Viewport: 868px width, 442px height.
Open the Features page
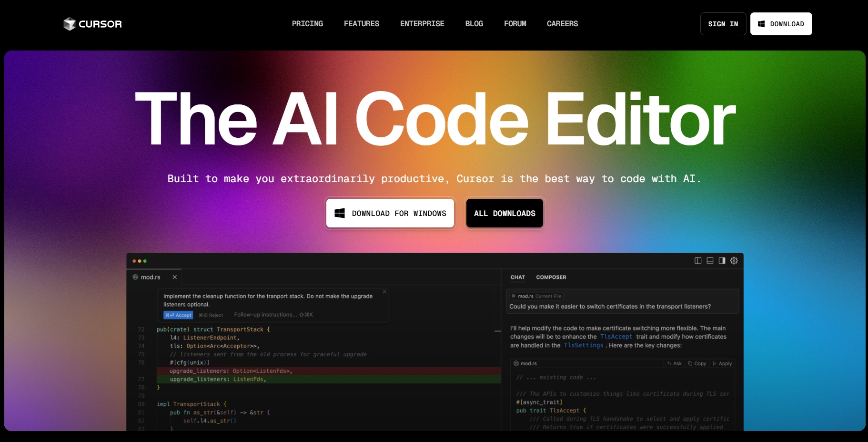(x=362, y=24)
